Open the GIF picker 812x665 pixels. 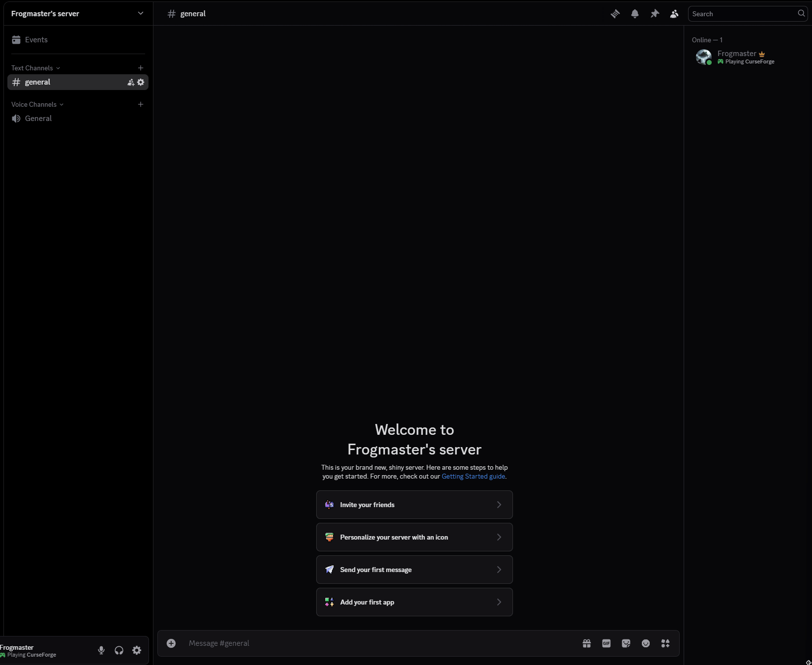coord(606,643)
